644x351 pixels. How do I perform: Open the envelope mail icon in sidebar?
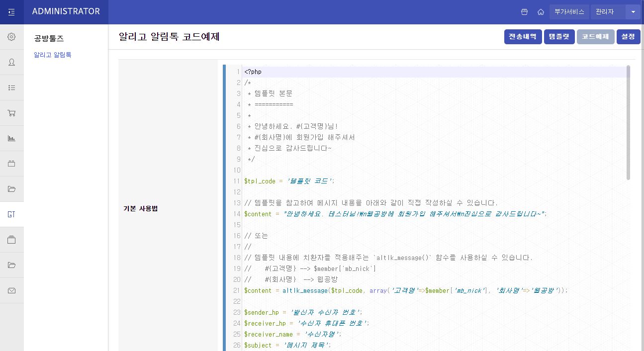pos(11,290)
